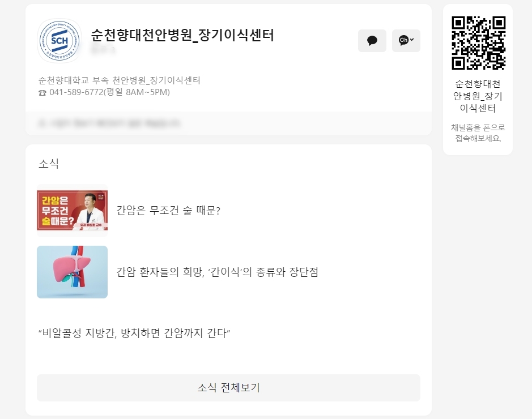Open the Ch channel add dropdown button

click(x=406, y=41)
